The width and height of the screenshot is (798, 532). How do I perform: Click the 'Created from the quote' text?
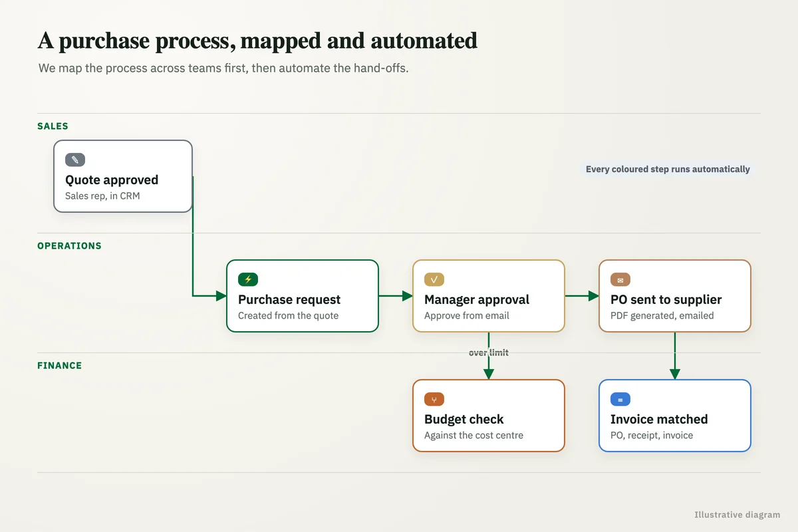click(x=288, y=315)
